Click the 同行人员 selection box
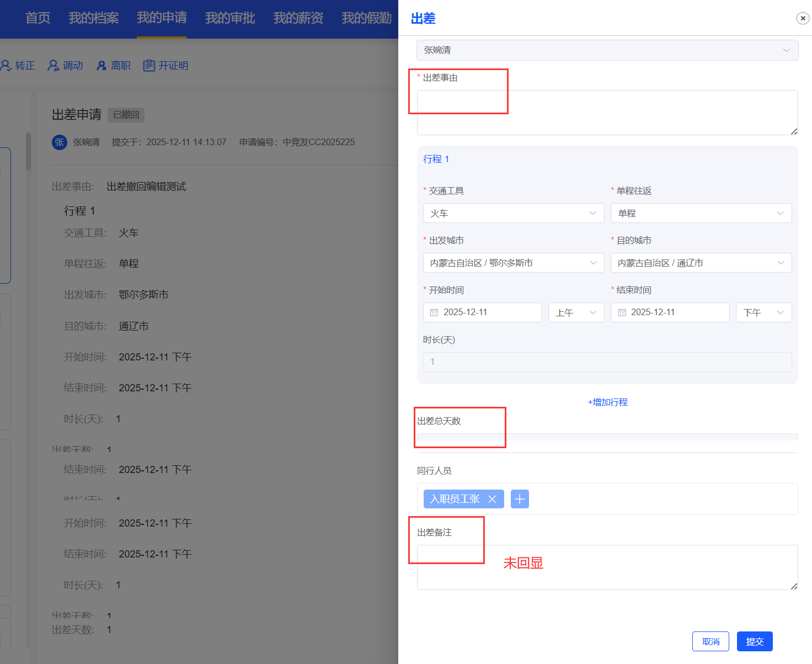Viewport: 812px width, 664px height. (x=607, y=499)
